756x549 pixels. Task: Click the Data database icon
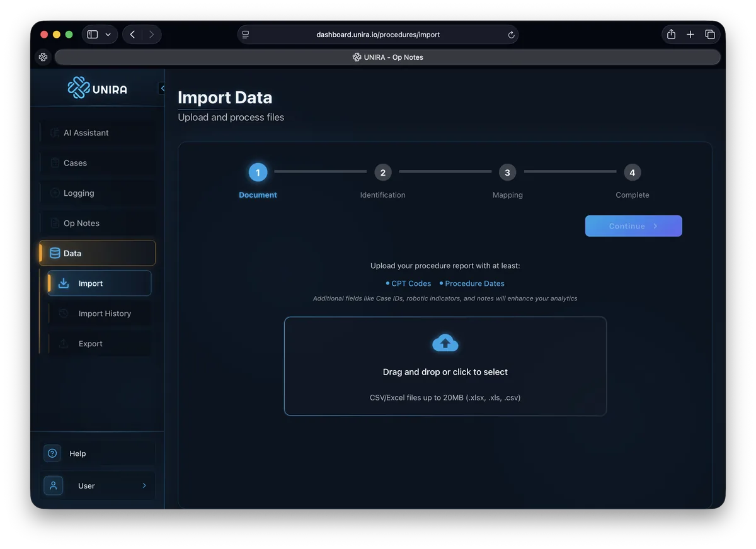click(55, 253)
